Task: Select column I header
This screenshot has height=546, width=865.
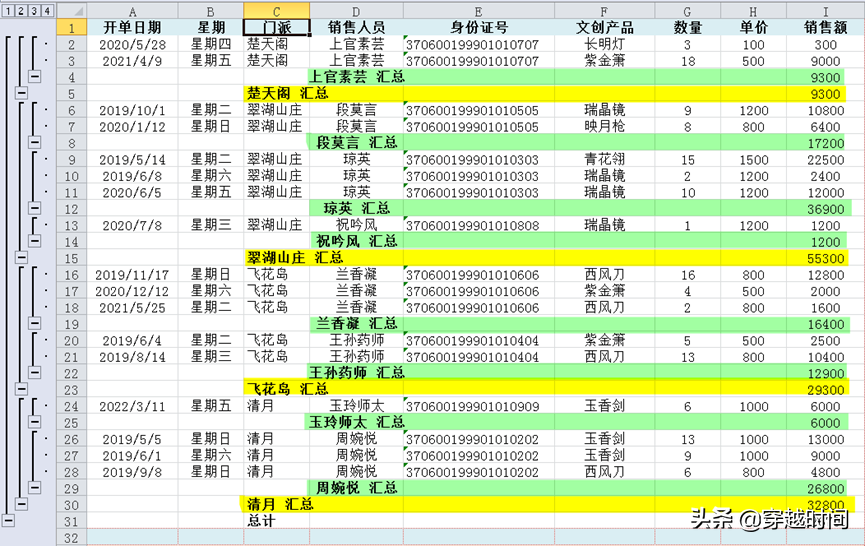Action: (825, 10)
